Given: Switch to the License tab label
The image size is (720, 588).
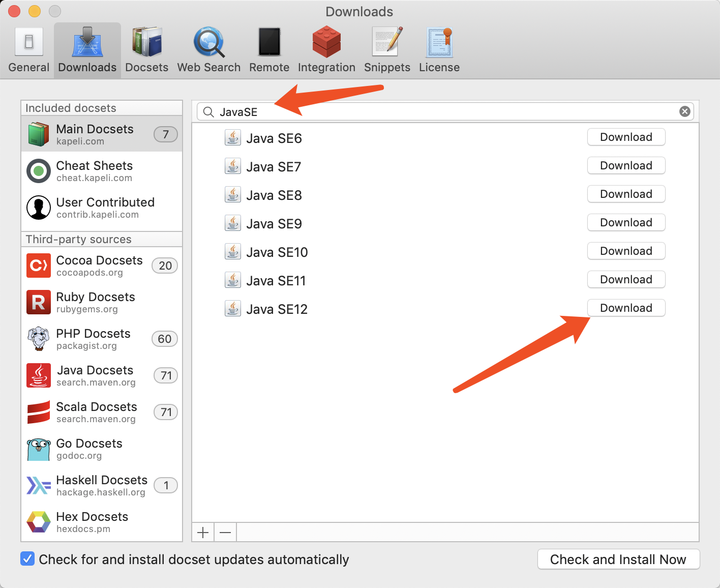Looking at the screenshot, I should [439, 67].
